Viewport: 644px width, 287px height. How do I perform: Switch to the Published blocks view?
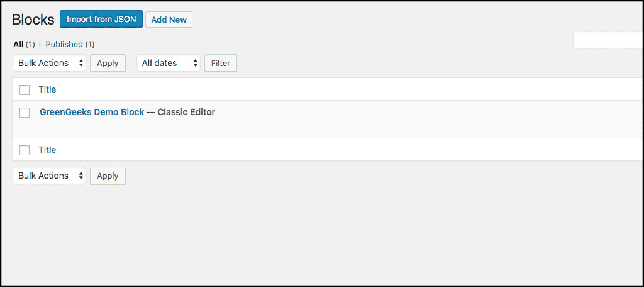click(x=64, y=44)
